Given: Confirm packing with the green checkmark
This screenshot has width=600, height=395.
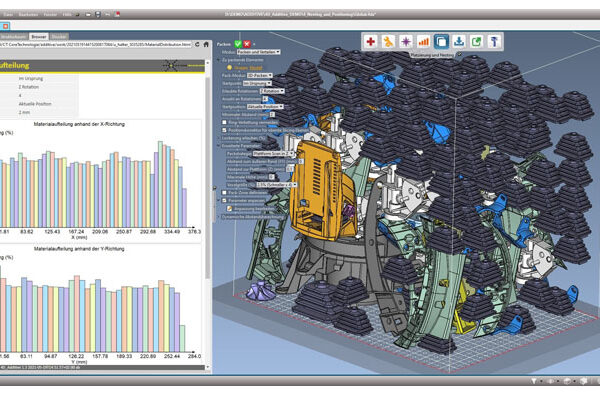Looking at the screenshot, I should tap(238, 44).
